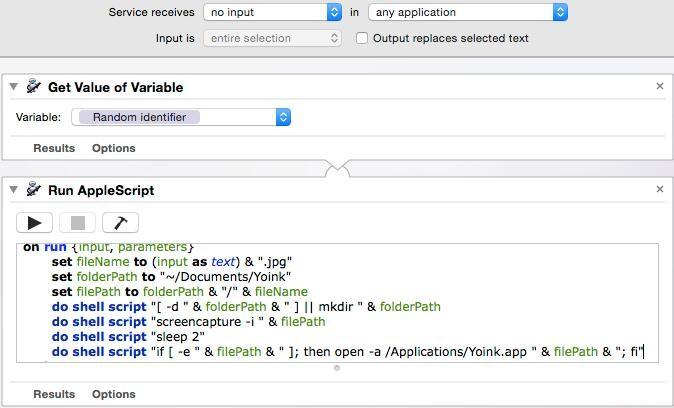Viewport: 674px width, 408px height.
Task: Show Options for Get Value of Variable
Action: (113, 148)
